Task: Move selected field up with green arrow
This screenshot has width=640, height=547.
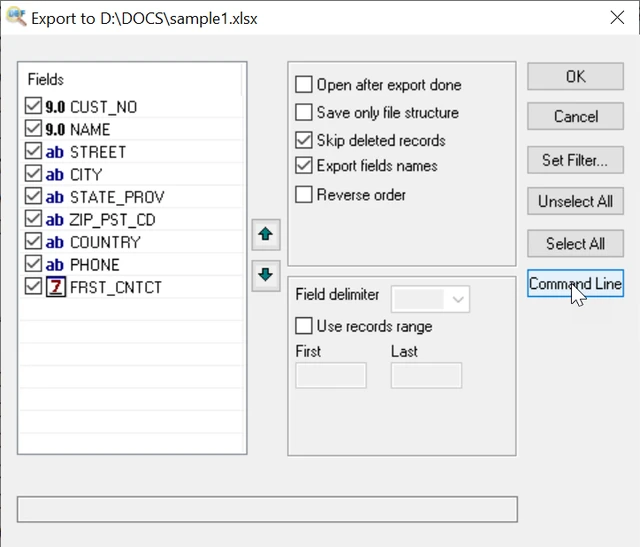Action: 266,234
